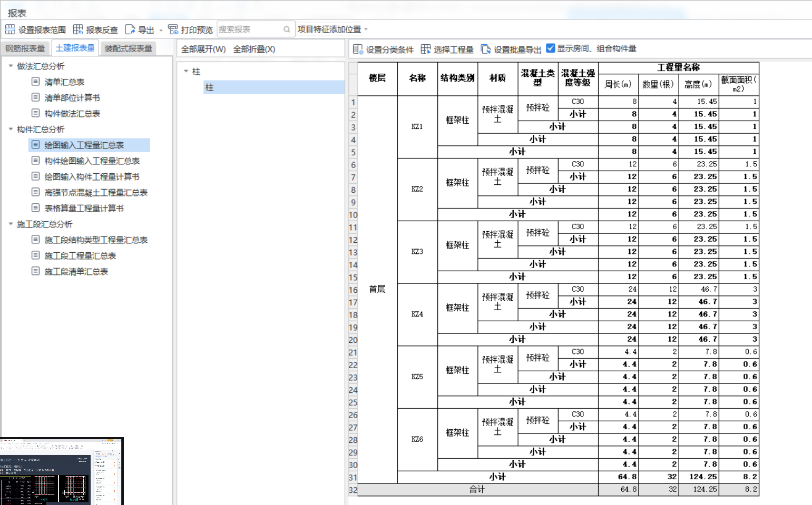
Task: Click the 周长(m) column header
Action: coord(618,84)
